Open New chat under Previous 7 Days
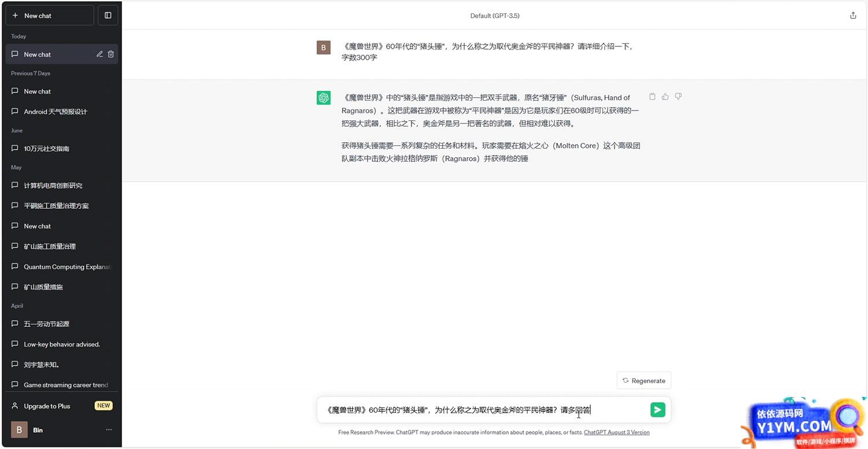Viewport: 868px width, 449px height. pos(62,91)
